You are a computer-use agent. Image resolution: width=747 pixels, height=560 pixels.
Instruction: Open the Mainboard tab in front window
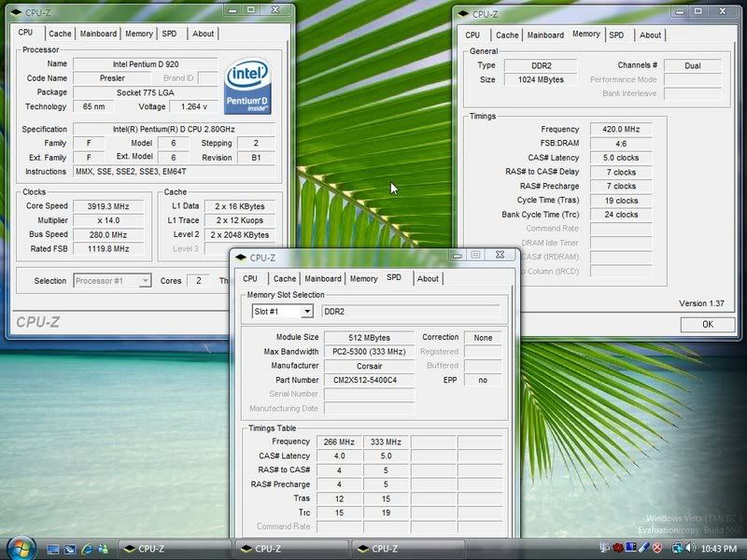tap(323, 278)
